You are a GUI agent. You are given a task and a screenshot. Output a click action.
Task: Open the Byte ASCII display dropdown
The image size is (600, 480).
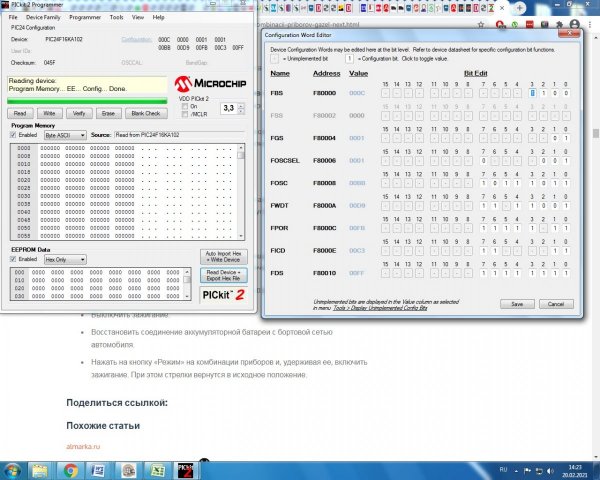click(x=65, y=134)
